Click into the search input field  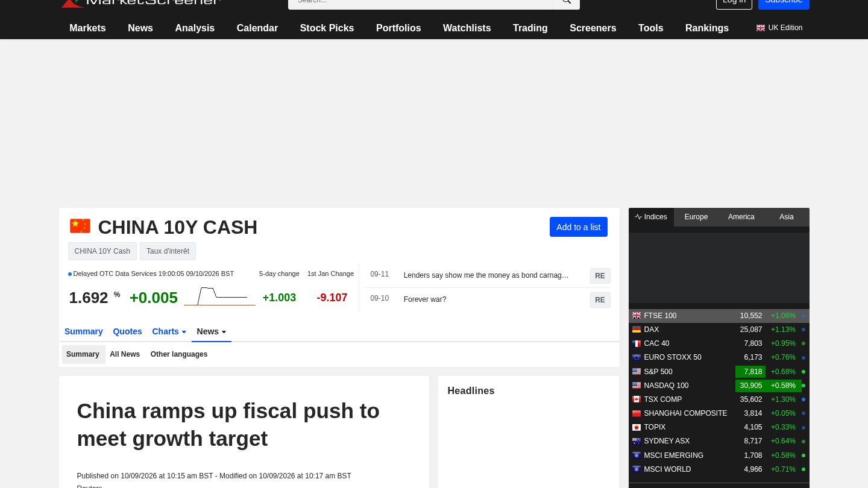pyautogui.click(x=420, y=2)
